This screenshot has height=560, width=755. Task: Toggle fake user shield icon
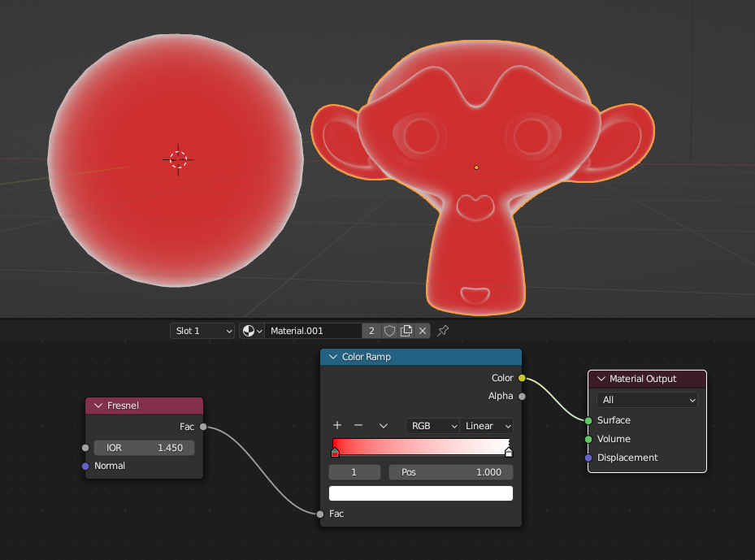point(389,331)
